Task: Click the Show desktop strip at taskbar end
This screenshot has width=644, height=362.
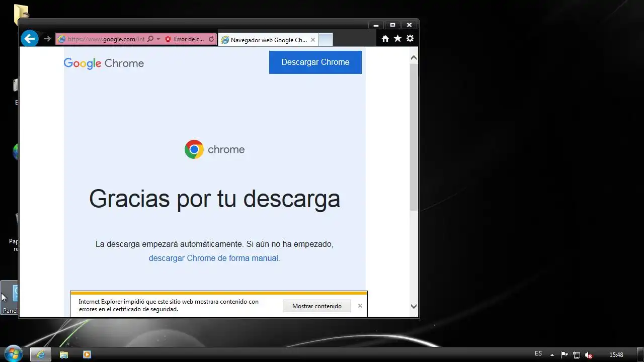Action: (x=640, y=354)
